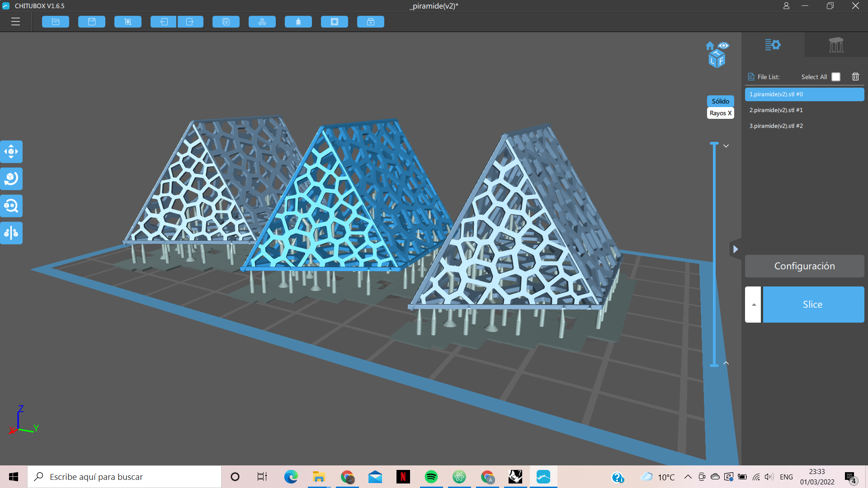The image size is (868, 488).
Task: Open Spotify from taskbar
Action: pos(431,477)
